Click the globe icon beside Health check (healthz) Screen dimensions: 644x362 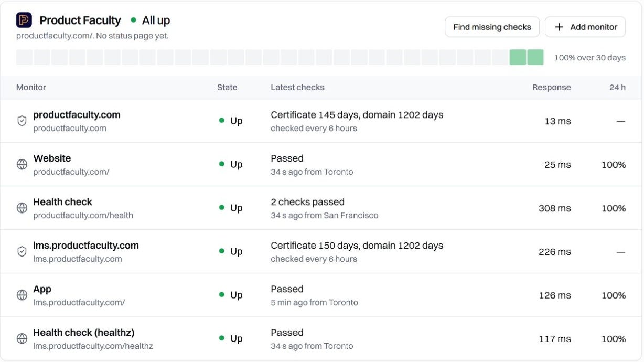click(22, 339)
